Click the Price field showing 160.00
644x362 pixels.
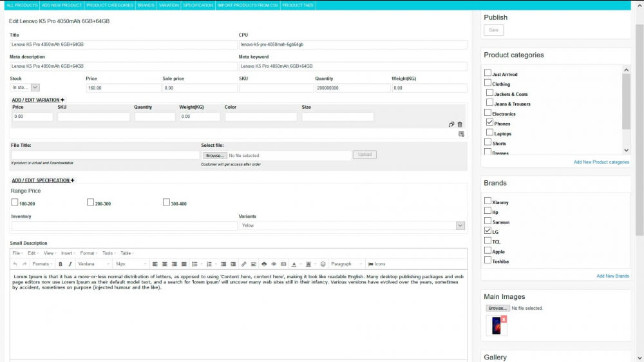click(x=124, y=88)
